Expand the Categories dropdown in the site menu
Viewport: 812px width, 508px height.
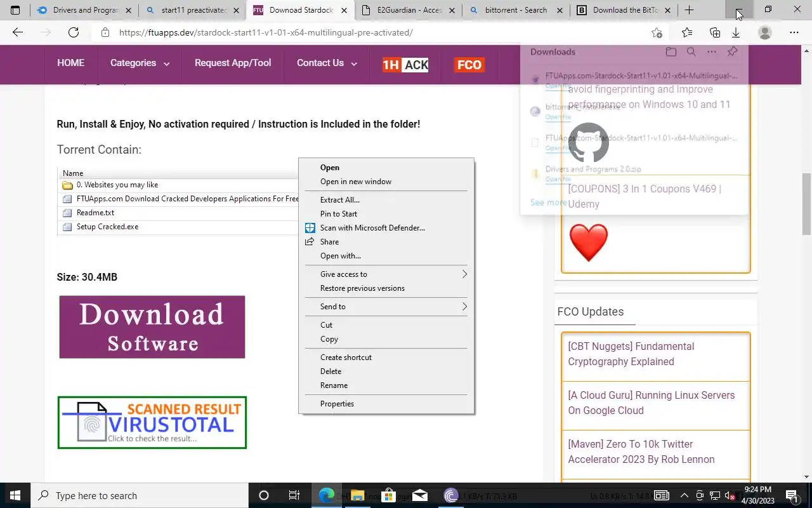coord(140,63)
